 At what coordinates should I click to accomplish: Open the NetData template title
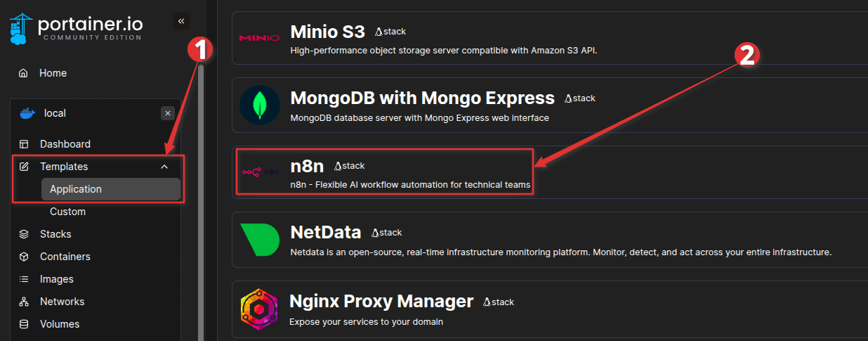326,232
